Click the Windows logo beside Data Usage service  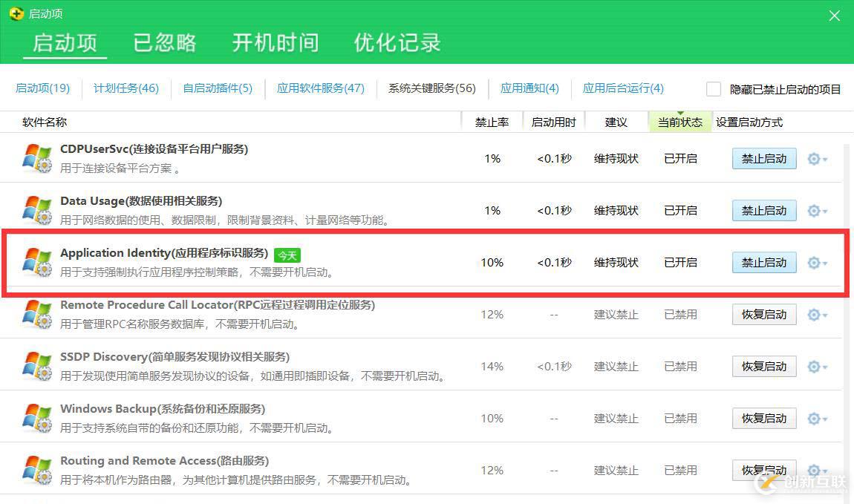tap(37, 210)
